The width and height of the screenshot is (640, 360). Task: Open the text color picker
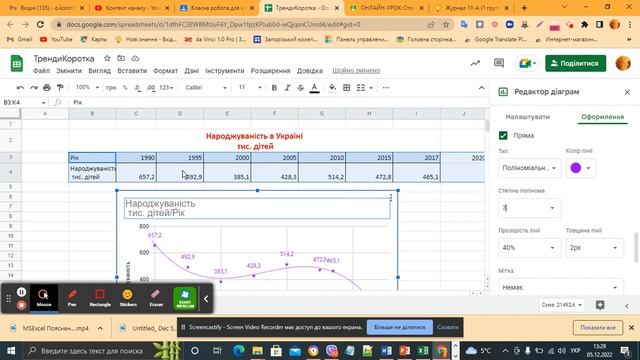coord(314,88)
